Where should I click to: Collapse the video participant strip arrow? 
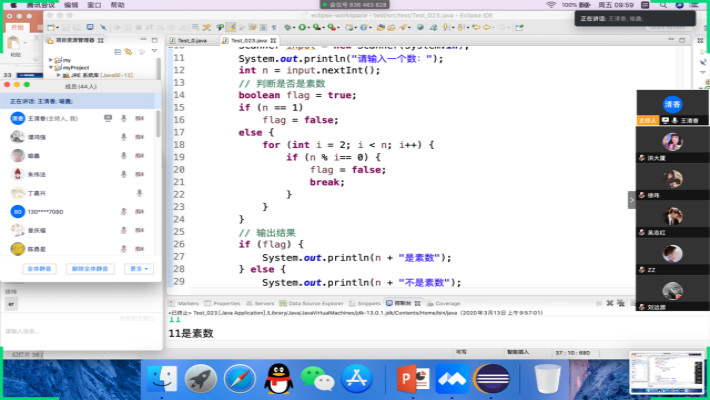[631, 201]
